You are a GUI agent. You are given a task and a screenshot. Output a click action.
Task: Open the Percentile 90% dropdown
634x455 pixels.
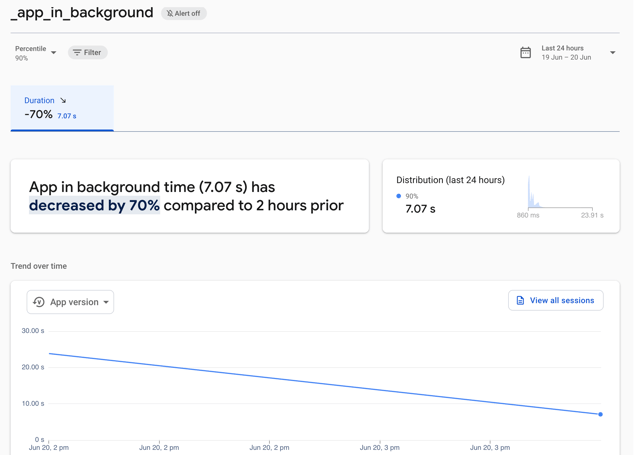[36, 53]
